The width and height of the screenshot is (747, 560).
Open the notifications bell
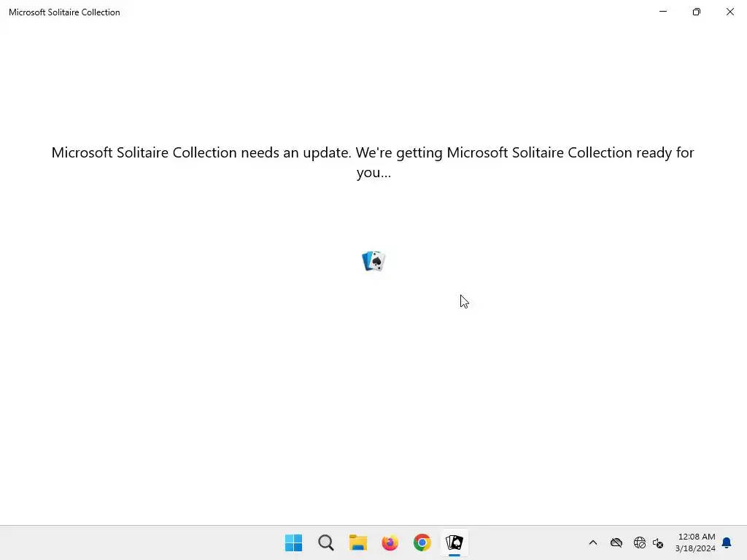727,542
